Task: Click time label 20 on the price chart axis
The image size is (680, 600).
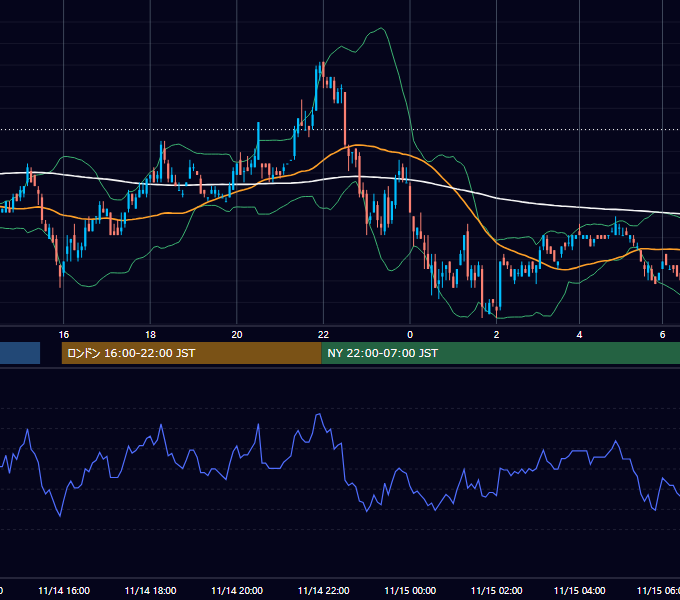Action: click(237, 335)
